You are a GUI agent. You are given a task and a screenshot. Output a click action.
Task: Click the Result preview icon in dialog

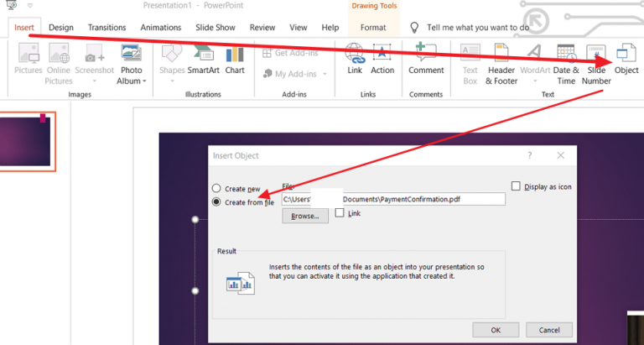pos(241,283)
